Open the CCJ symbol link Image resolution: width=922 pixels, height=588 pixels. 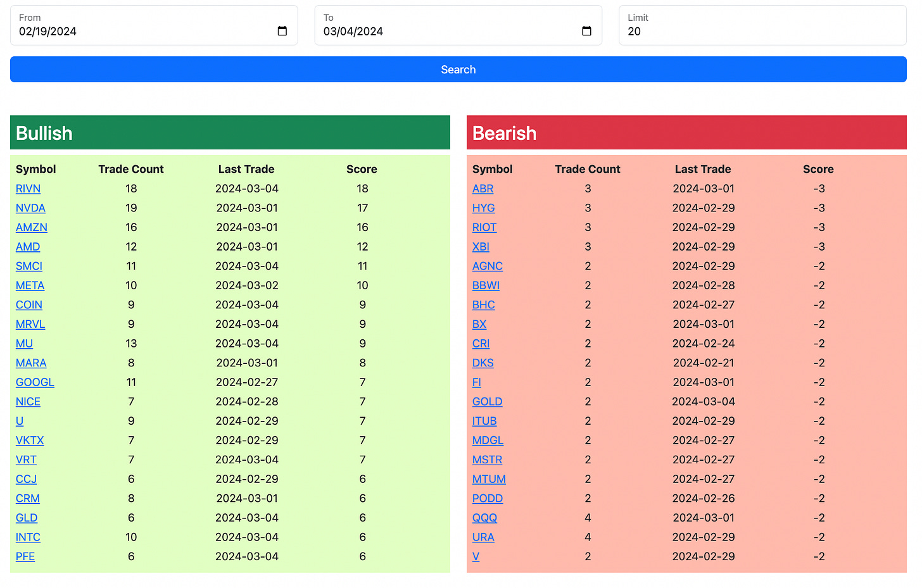click(26, 479)
